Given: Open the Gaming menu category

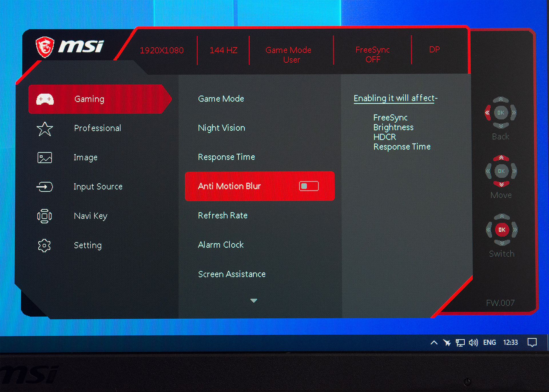Looking at the screenshot, I should pos(100,99).
